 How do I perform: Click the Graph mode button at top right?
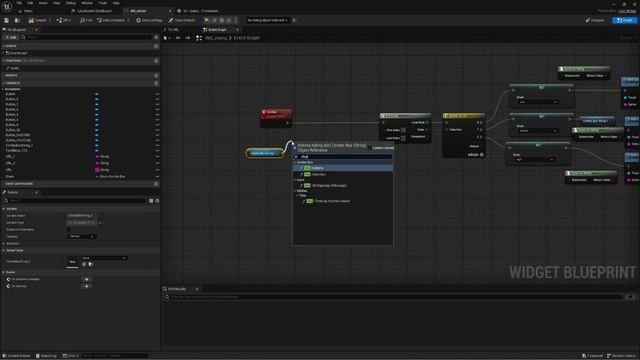click(624, 20)
